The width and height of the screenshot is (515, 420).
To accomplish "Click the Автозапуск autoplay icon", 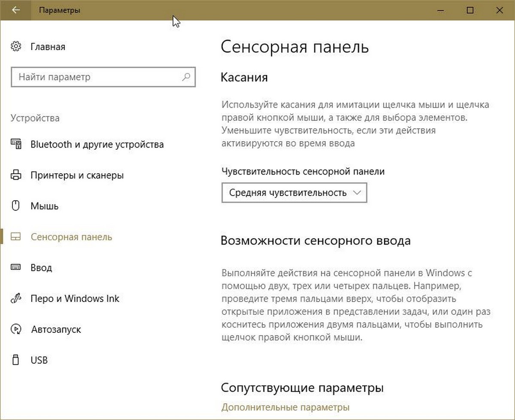I will coord(16,329).
